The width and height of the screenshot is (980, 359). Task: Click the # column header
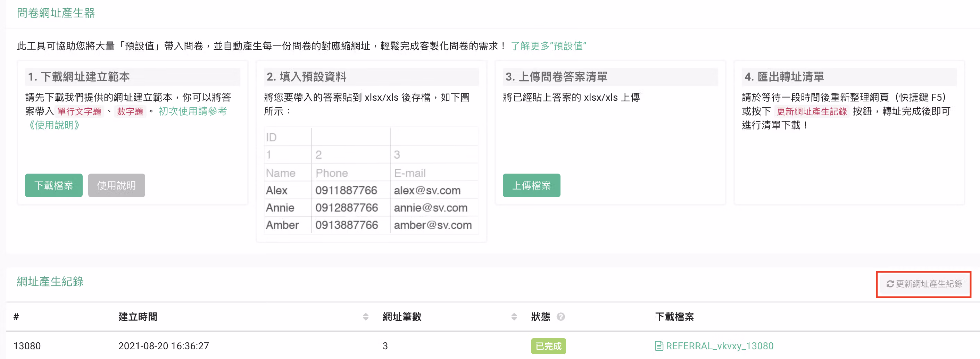click(16, 317)
